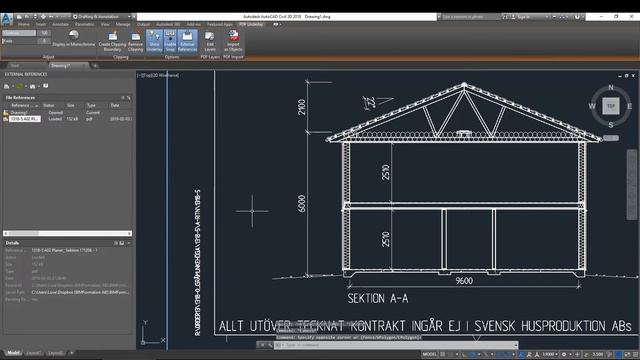Switch to the Manage ribbon tab

pos(123,24)
